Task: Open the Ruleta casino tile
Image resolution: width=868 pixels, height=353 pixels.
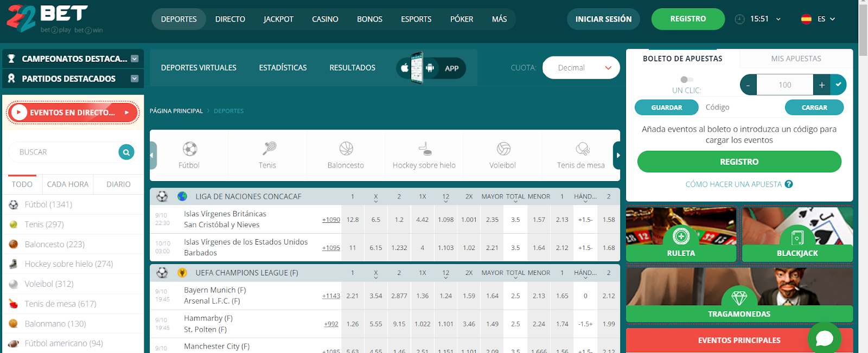Action: (681, 234)
